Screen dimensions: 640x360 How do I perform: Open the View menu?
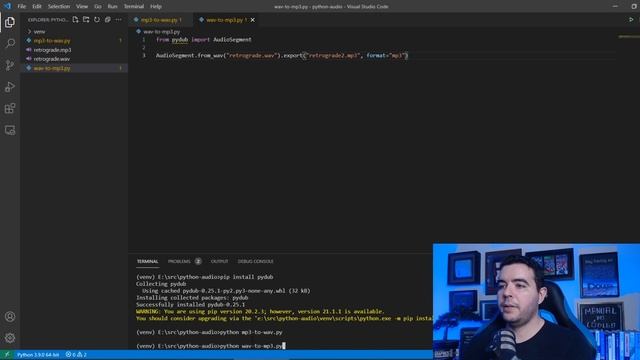(82, 7)
